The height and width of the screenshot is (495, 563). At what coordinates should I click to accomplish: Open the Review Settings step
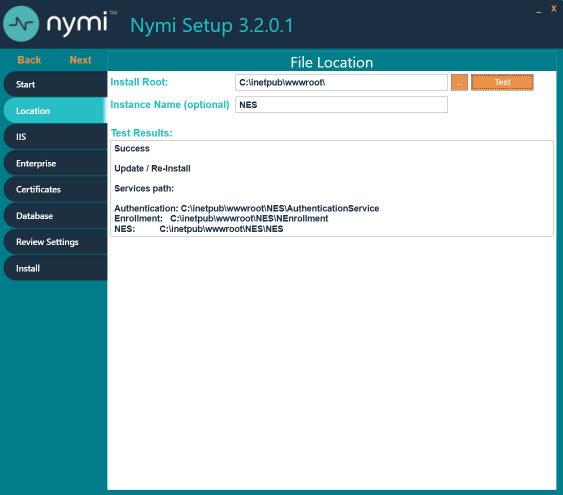coord(55,242)
